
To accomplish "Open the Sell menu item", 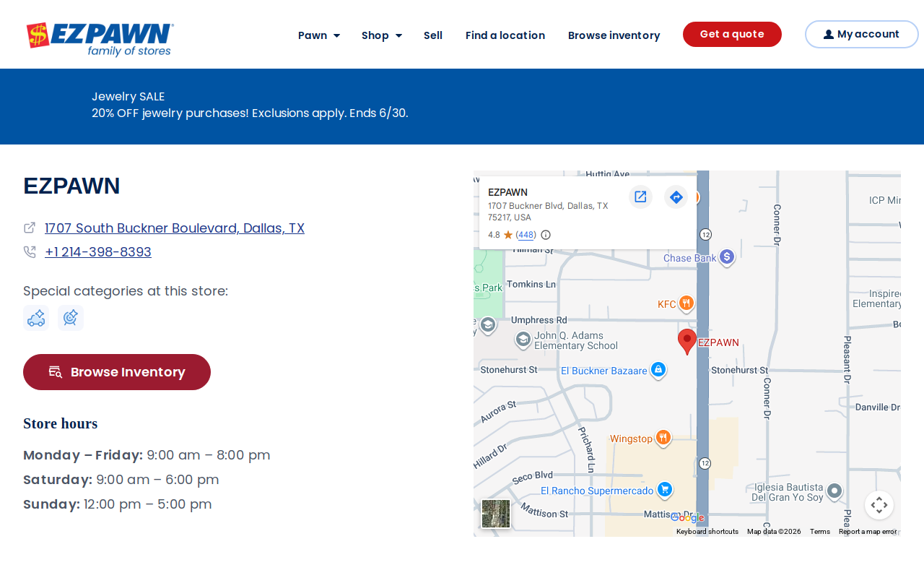I will pyautogui.click(x=433, y=35).
